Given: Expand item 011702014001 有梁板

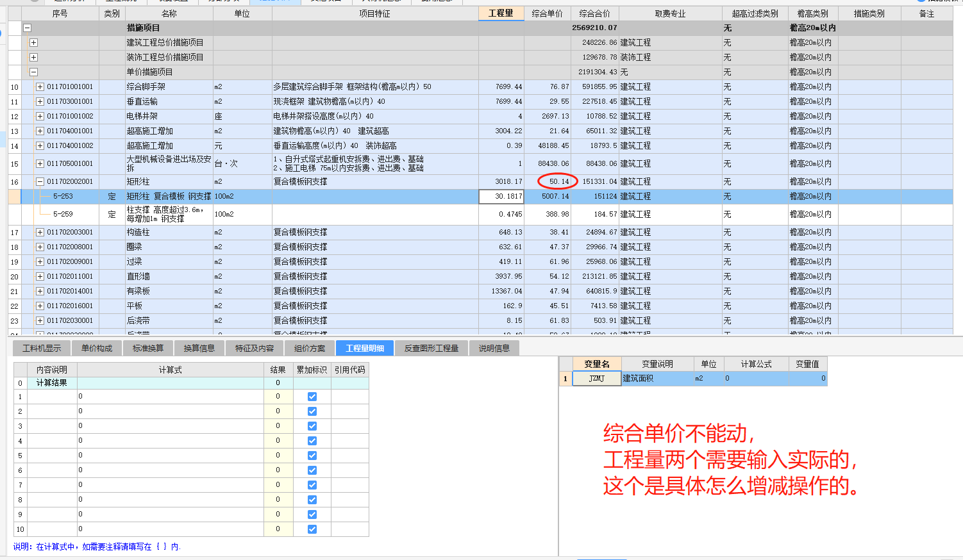Looking at the screenshot, I should tap(40, 292).
